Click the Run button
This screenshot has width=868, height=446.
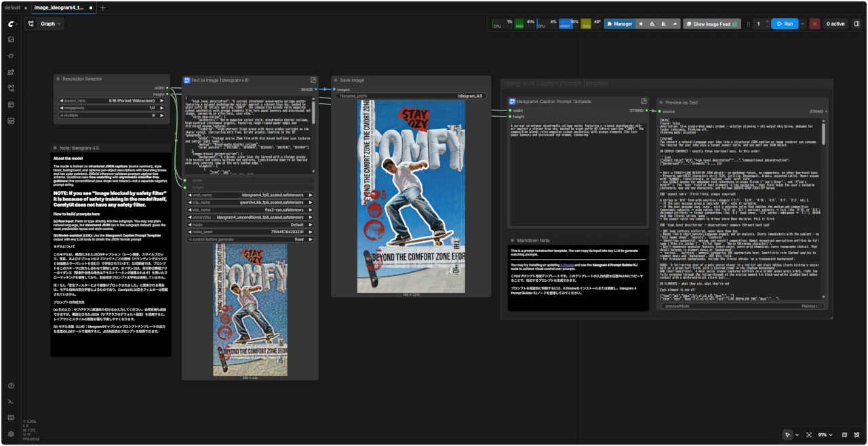click(x=784, y=24)
